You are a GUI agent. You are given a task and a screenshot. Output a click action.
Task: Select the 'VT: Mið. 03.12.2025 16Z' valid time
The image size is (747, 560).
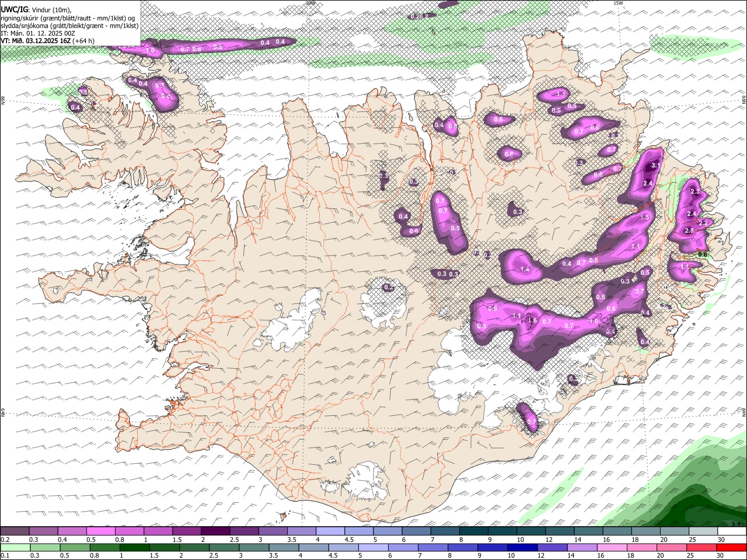pyautogui.click(x=36, y=41)
